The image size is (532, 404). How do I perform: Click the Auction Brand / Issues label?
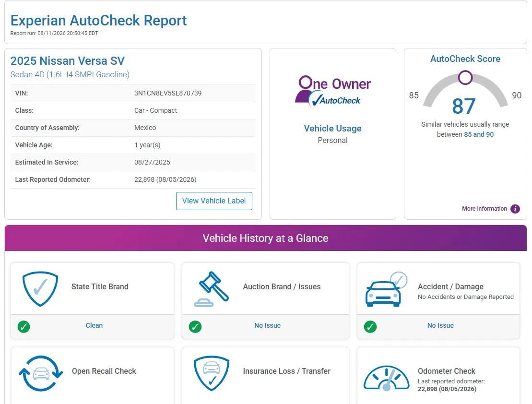282,286
